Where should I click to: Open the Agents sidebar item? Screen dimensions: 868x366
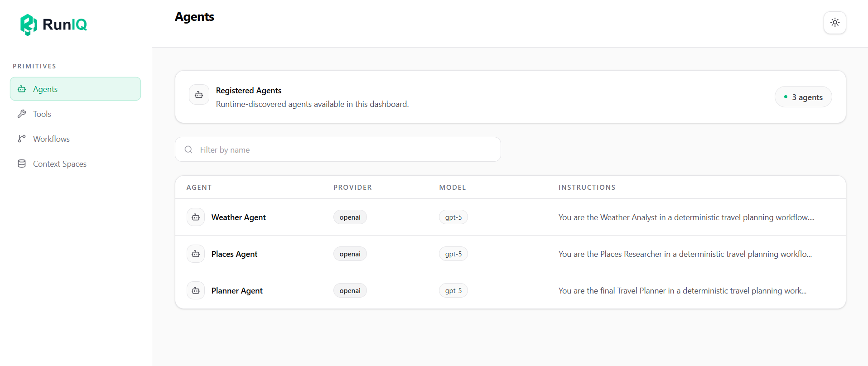click(75, 89)
